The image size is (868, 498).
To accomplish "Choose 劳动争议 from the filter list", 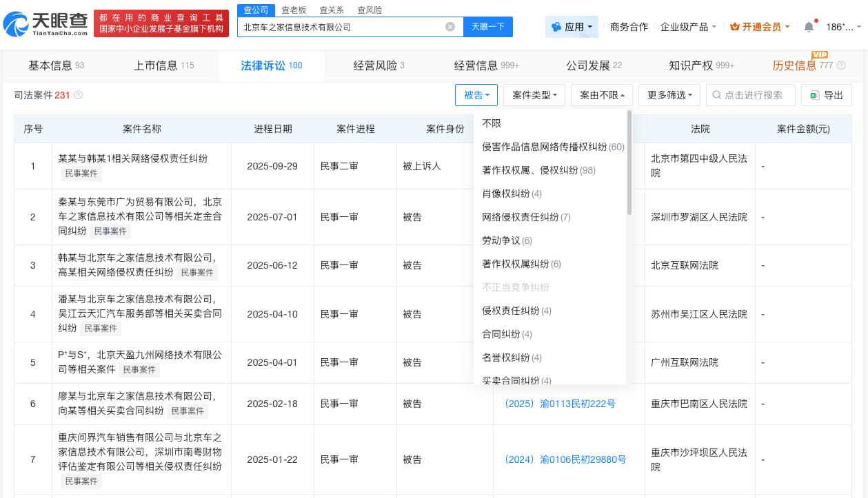I will point(502,240).
